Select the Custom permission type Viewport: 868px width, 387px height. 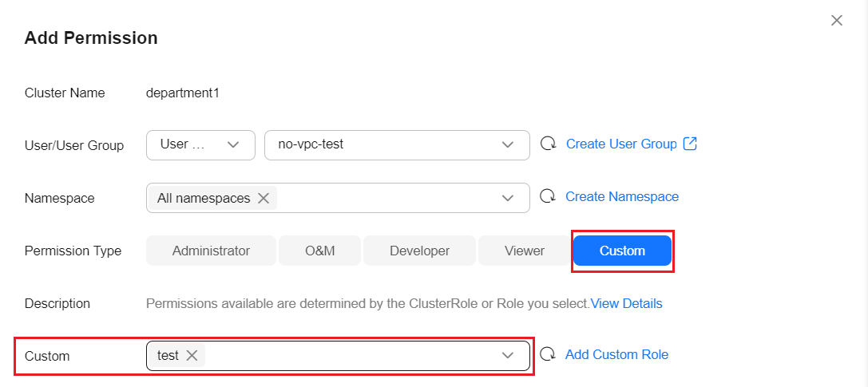click(x=622, y=251)
